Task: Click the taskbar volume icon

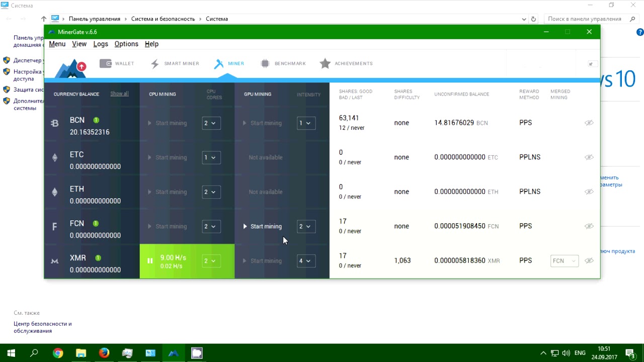Action: point(566,353)
